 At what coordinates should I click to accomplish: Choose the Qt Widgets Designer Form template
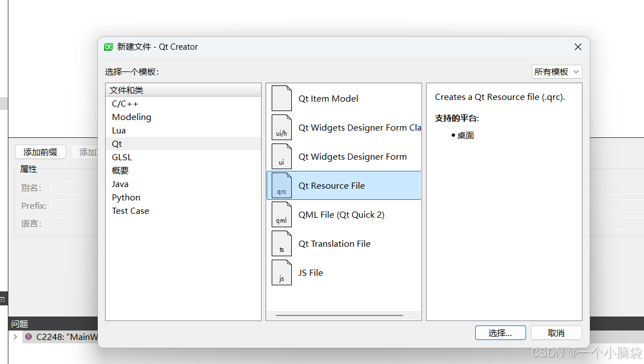click(344, 156)
